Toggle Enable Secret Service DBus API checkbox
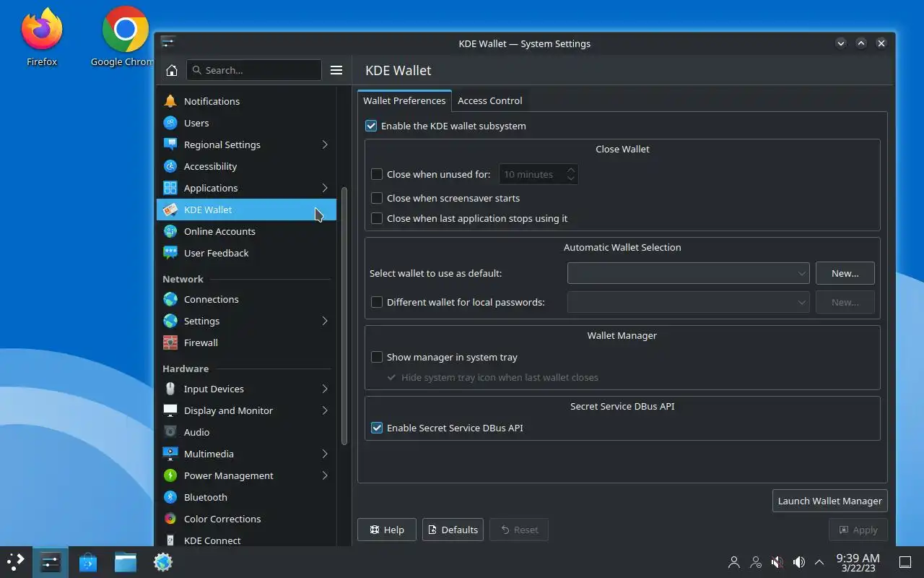 (377, 428)
